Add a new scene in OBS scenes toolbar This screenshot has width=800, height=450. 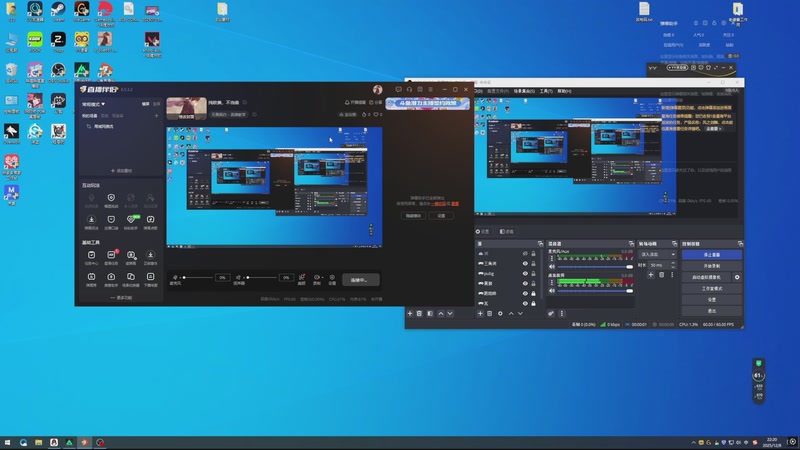pos(410,314)
